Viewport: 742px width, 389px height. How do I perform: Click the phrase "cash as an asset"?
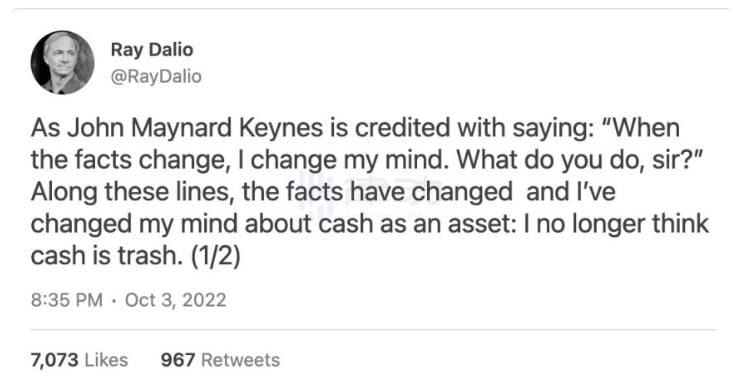417,224
